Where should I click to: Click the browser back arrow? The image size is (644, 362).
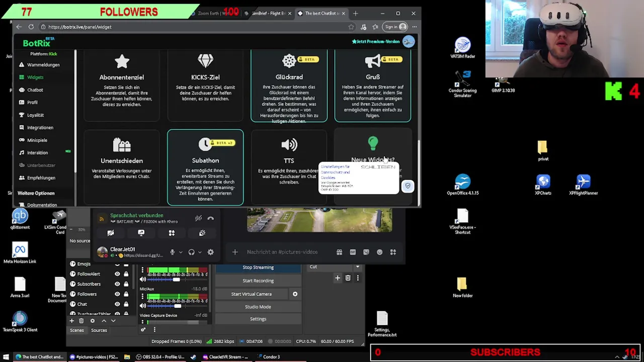[19, 27]
